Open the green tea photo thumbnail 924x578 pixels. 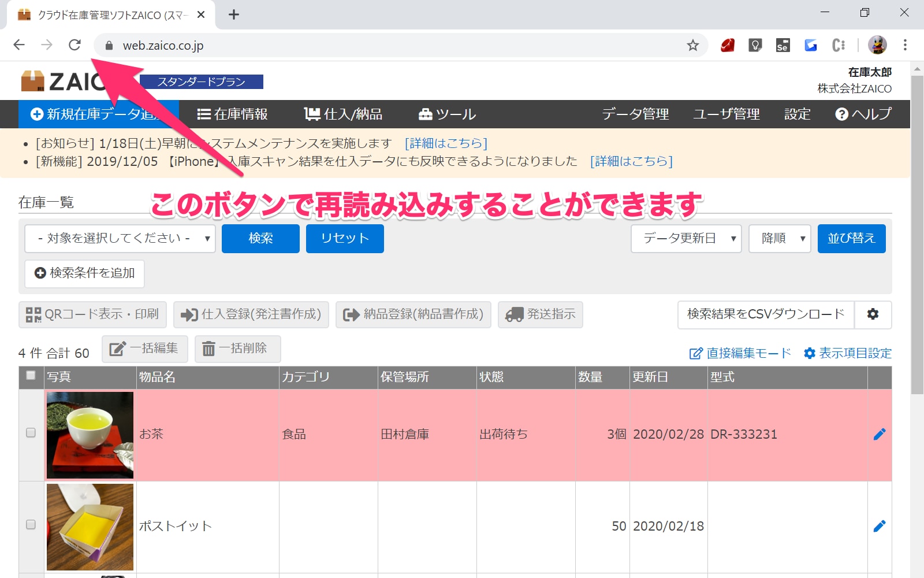(x=90, y=435)
